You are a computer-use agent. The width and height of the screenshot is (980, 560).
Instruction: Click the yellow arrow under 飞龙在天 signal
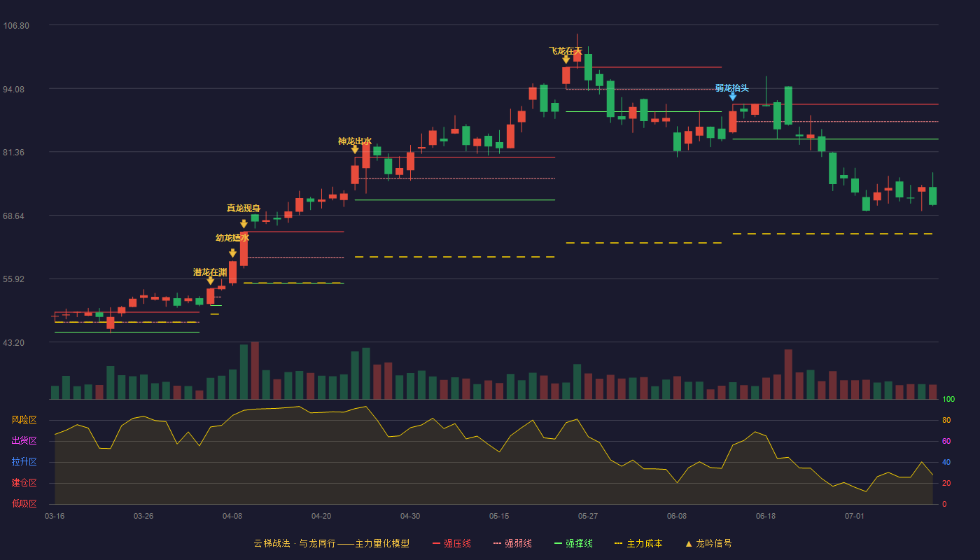tap(566, 59)
